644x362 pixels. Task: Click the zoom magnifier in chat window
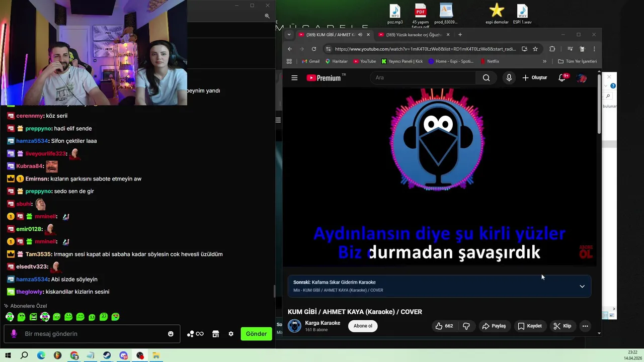(x=267, y=16)
